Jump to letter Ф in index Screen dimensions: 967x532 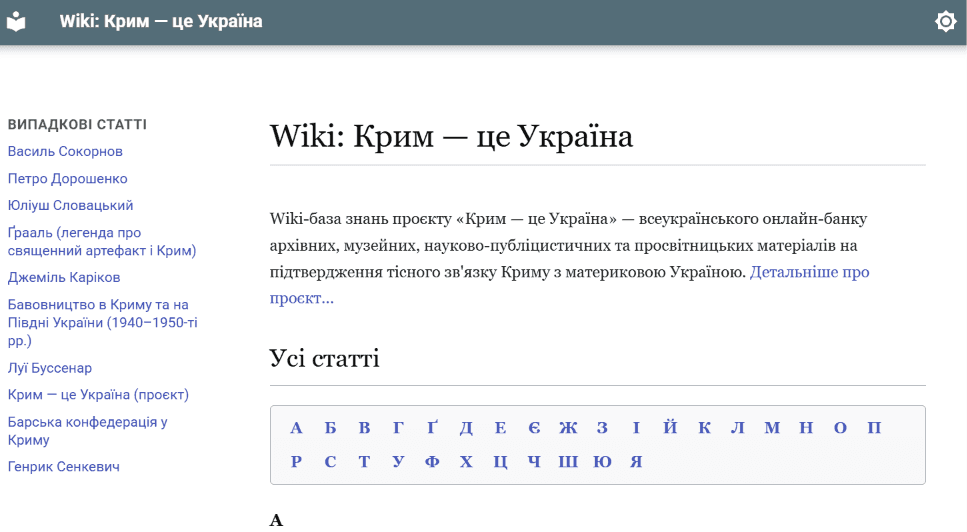coord(432,461)
